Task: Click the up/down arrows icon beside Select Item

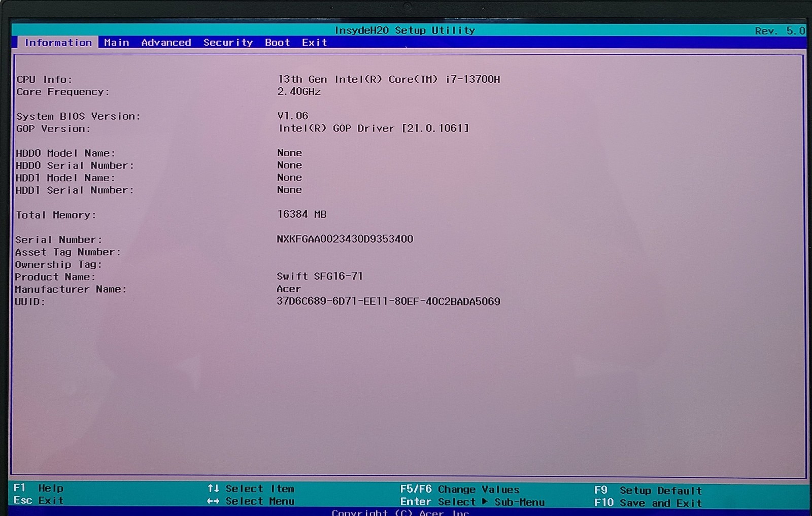Action: (213, 489)
